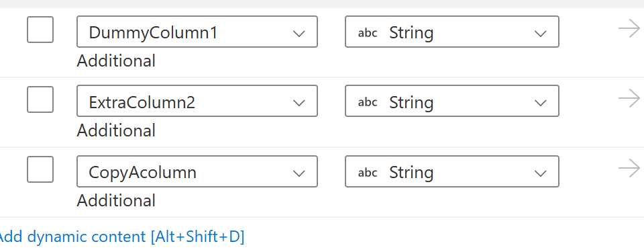Screen dimensions: 644x250
Task: Click chevron arrow in CopyAcolumn name box
Action: (299, 173)
